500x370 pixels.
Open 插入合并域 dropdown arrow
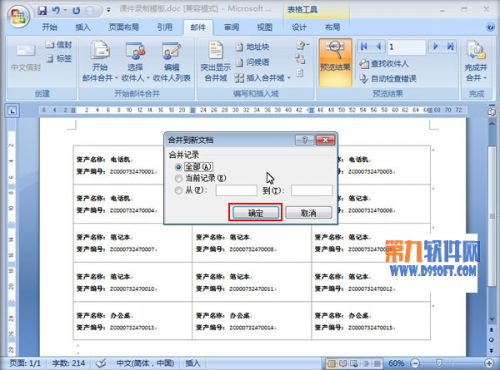coord(289,78)
